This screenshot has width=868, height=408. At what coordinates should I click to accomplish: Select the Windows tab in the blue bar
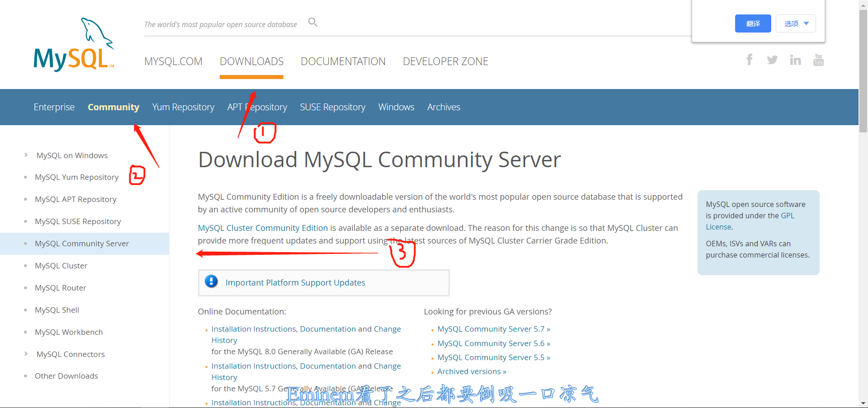pos(396,107)
